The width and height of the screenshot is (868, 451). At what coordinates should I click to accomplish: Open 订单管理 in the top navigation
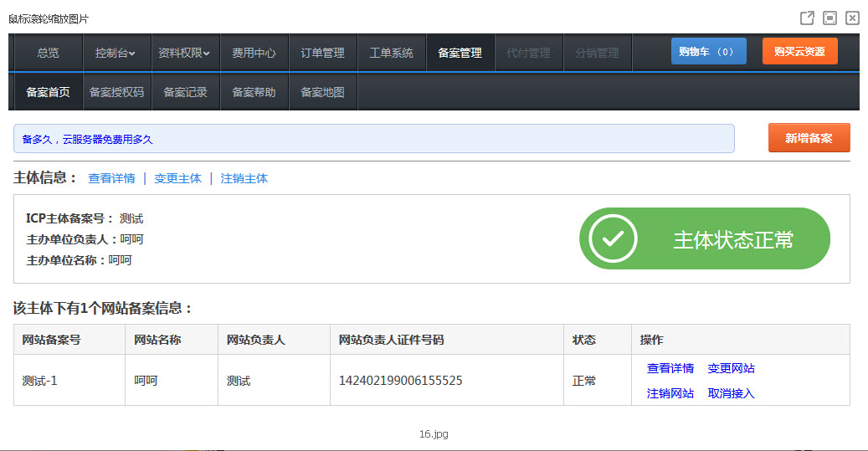322,53
